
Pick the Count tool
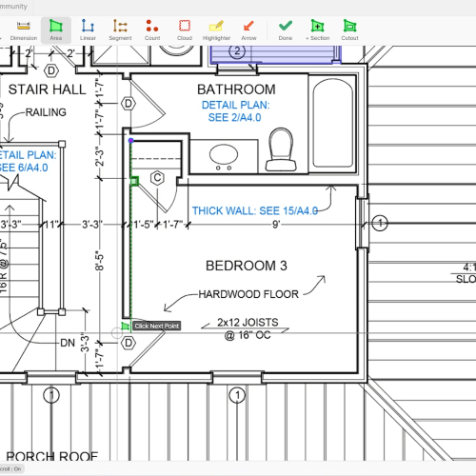pos(152,30)
